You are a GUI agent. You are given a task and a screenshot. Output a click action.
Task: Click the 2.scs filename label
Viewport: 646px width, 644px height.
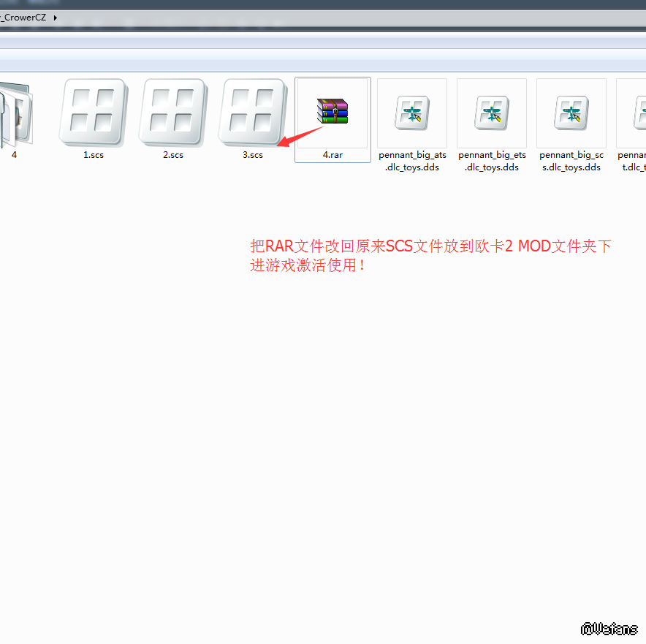point(173,155)
